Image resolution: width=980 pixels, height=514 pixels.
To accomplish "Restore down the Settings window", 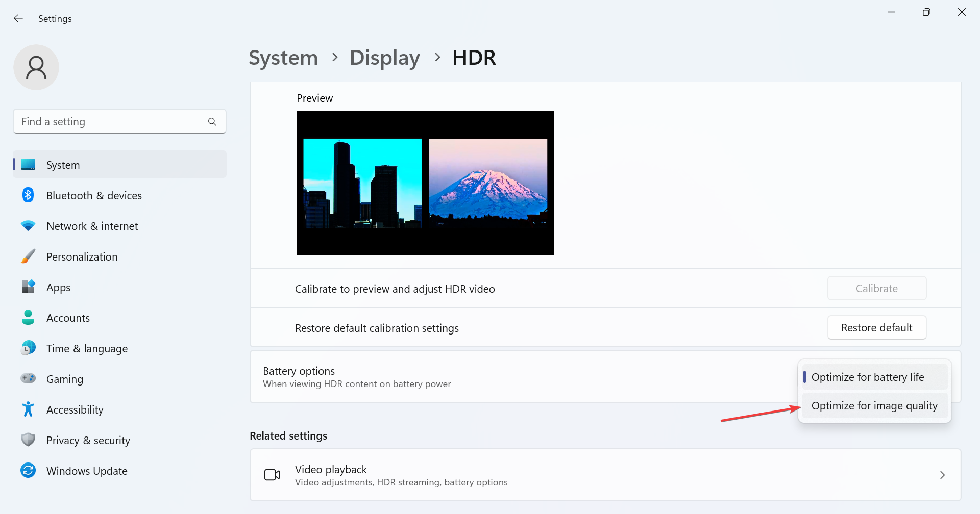I will tap(926, 12).
